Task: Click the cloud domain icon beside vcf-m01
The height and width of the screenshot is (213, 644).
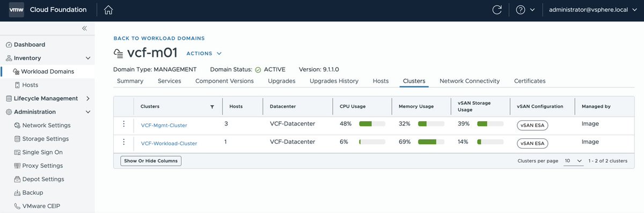Action: (x=119, y=54)
